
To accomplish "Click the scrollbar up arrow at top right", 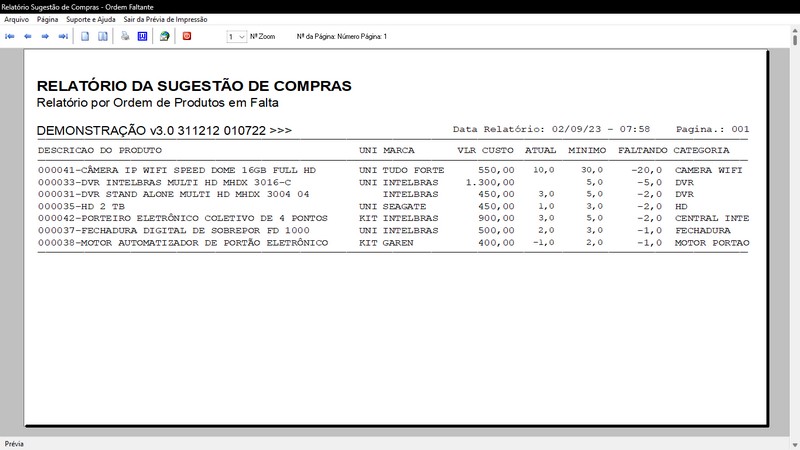I will click(x=795, y=31).
